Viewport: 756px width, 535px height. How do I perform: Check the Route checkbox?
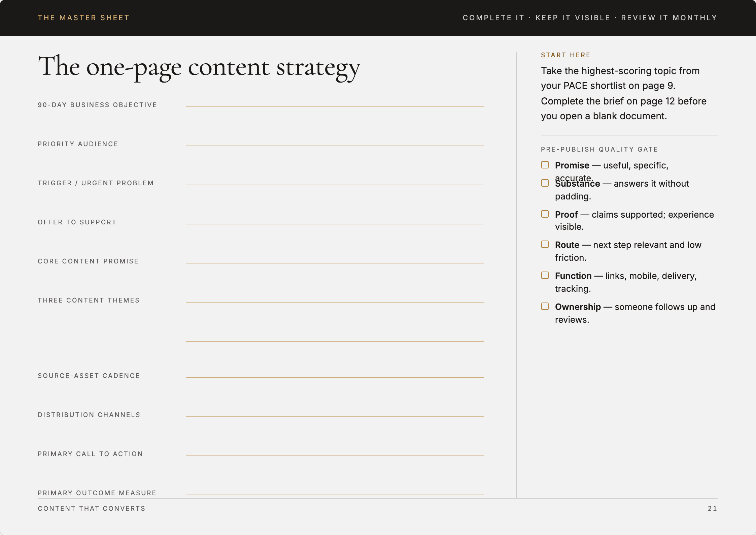[545, 244]
